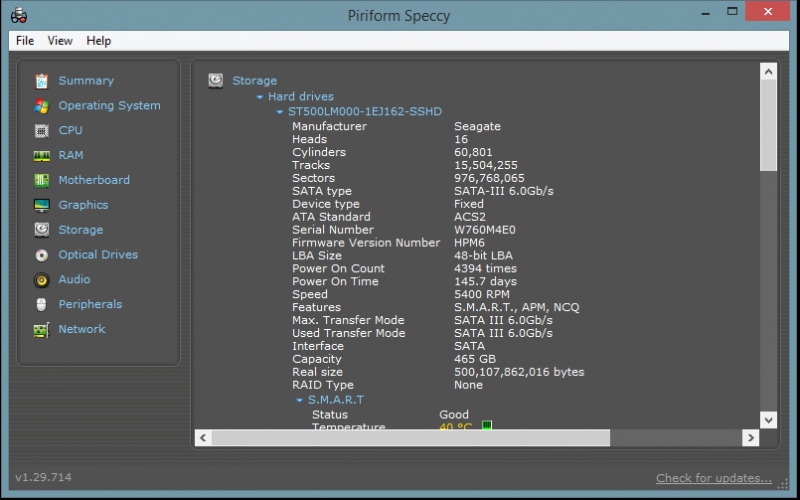Click the green temperature indicator icon
Image resolution: width=800 pixels, height=500 pixels.
(x=487, y=425)
